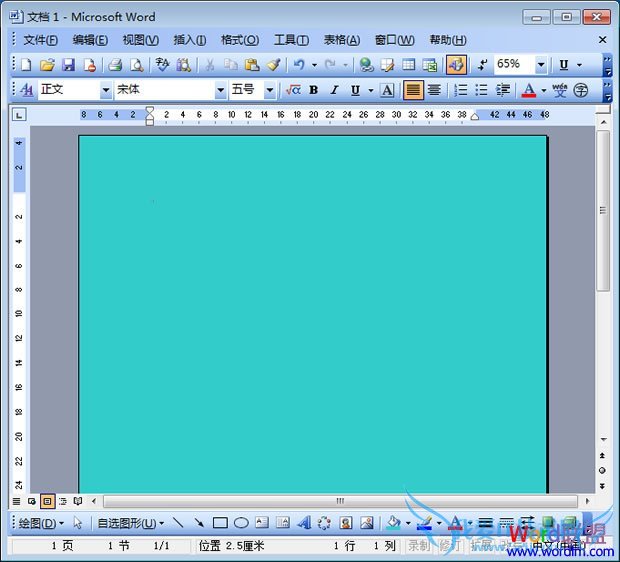620x562 pixels.
Task: Click the horizontal scrollbar at the bottom
Action: pyautogui.click(x=340, y=500)
